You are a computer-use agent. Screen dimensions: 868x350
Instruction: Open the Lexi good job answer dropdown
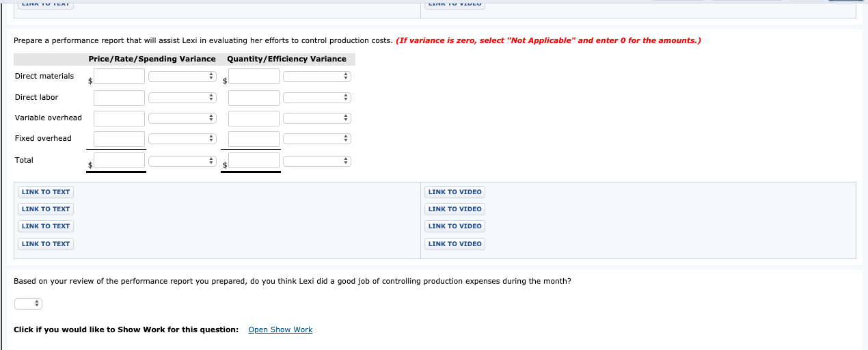28,303
